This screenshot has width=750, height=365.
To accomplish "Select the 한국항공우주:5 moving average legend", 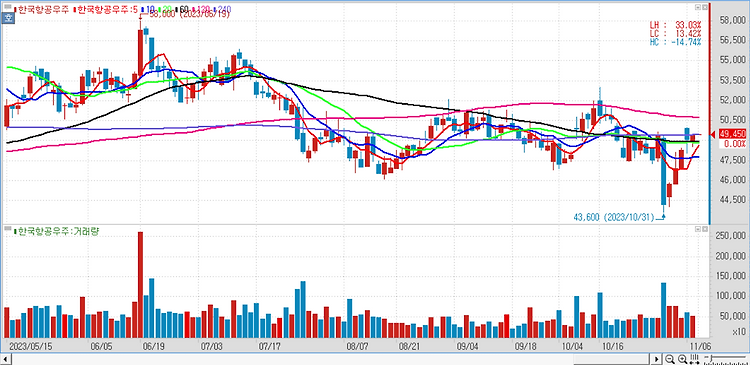I will [x=105, y=9].
